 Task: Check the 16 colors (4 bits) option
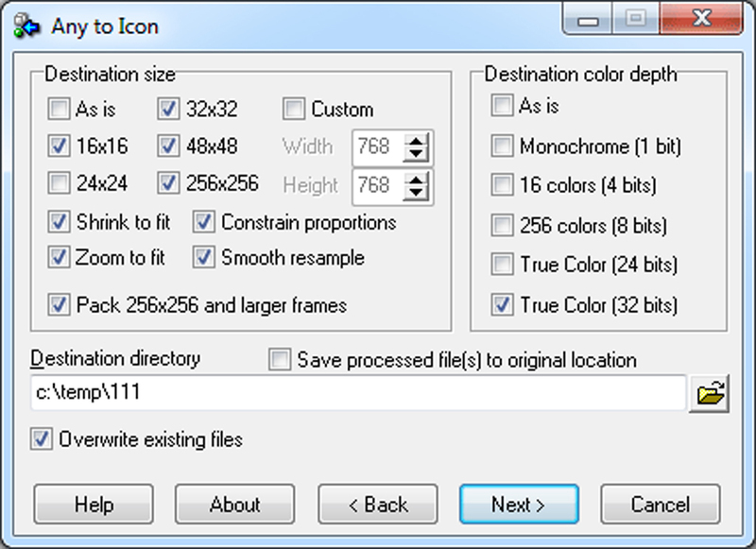502,185
